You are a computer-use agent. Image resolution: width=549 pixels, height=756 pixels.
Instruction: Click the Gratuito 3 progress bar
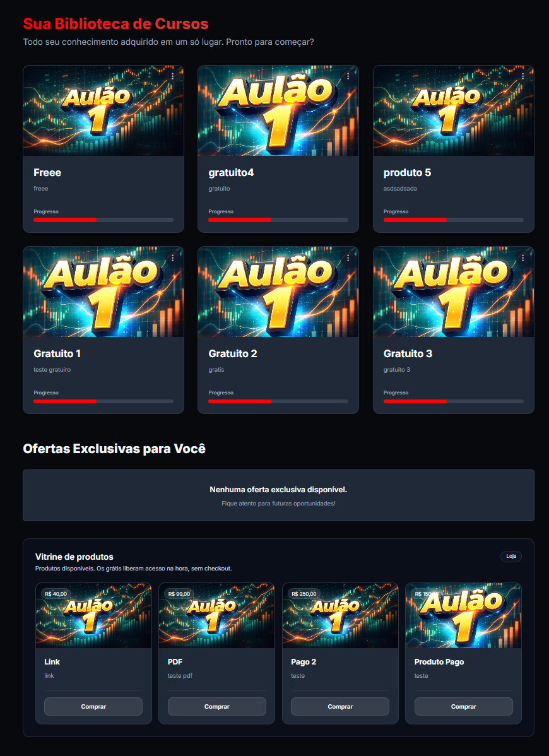pos(454,401)
